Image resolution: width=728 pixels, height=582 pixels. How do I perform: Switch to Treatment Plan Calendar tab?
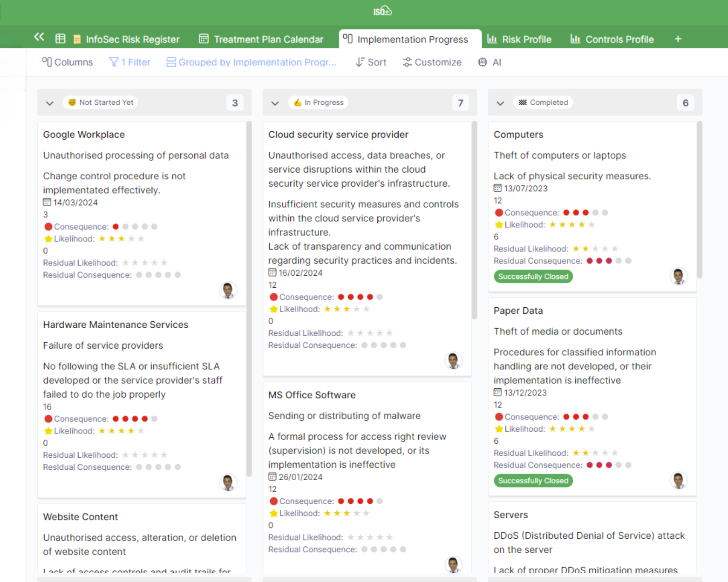pos(261,39)
